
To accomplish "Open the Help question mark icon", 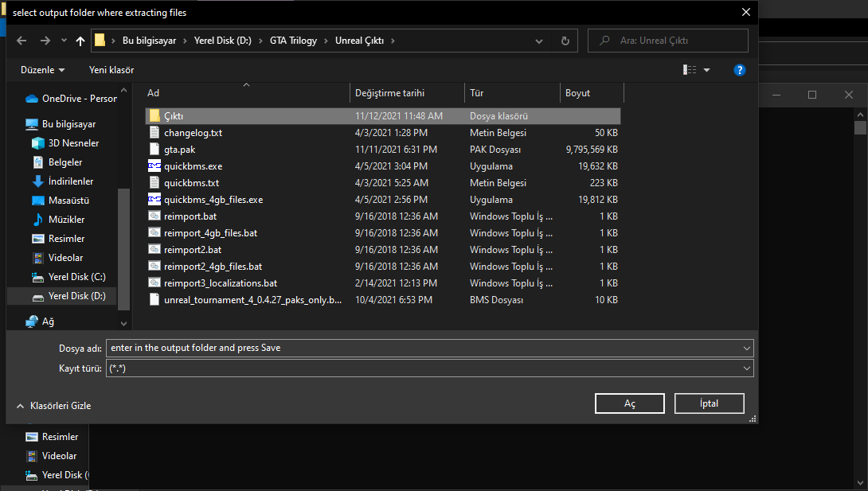I will click(739, 70).
